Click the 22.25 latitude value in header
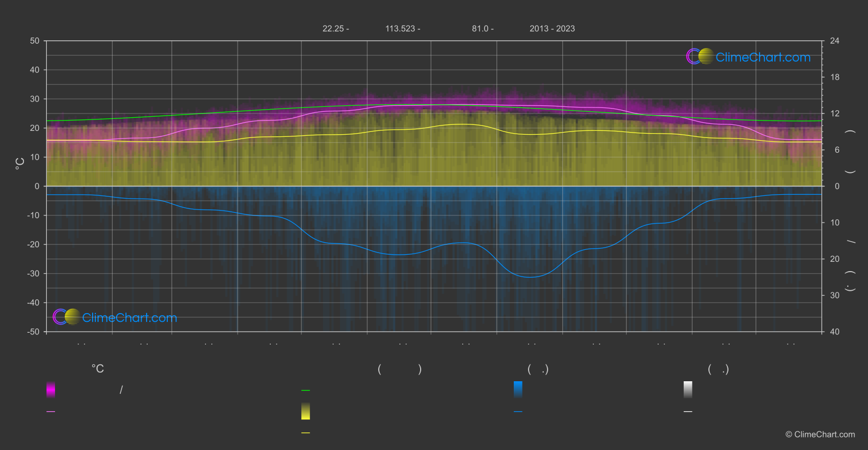 point(333,29)
